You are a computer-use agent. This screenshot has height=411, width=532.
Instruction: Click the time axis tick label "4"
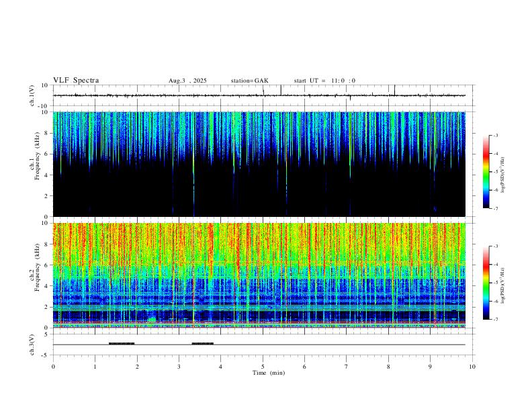pos(221,367)
